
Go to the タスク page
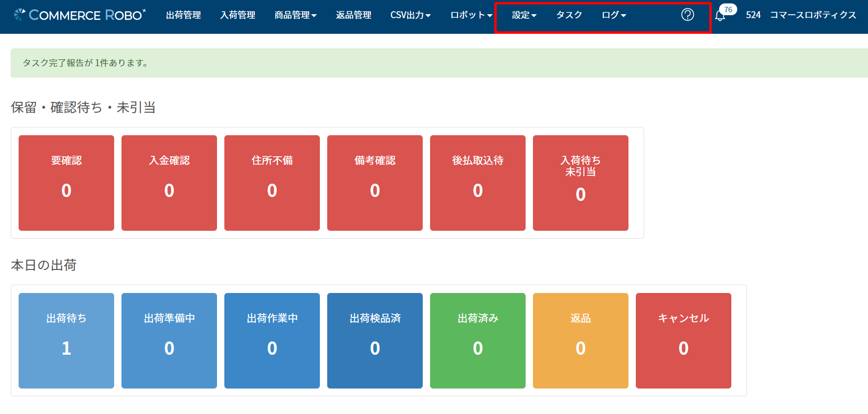(x=569, y=15)
